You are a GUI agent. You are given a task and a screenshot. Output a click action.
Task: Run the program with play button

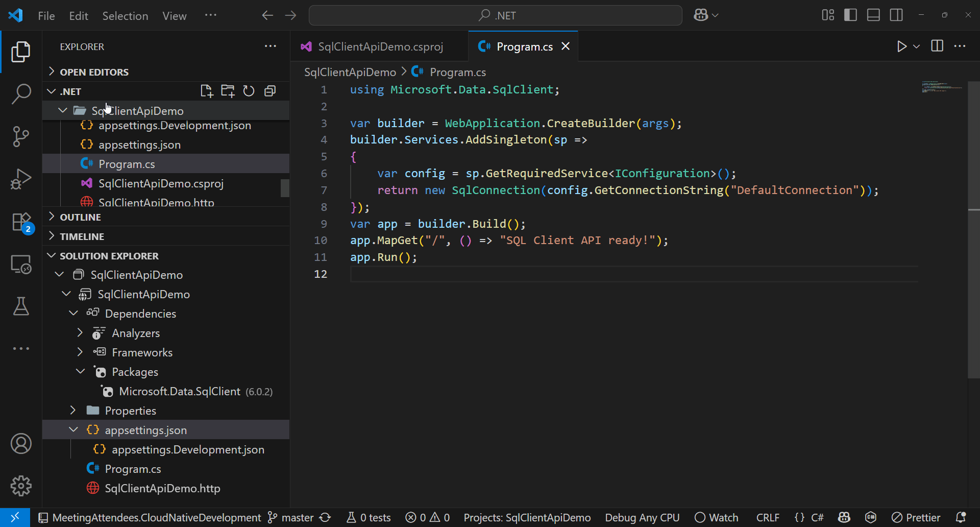(901, 46)
